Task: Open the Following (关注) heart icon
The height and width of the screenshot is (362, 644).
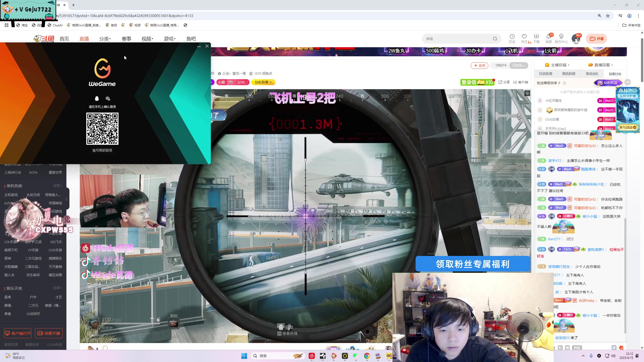Action: click(524, 38)
